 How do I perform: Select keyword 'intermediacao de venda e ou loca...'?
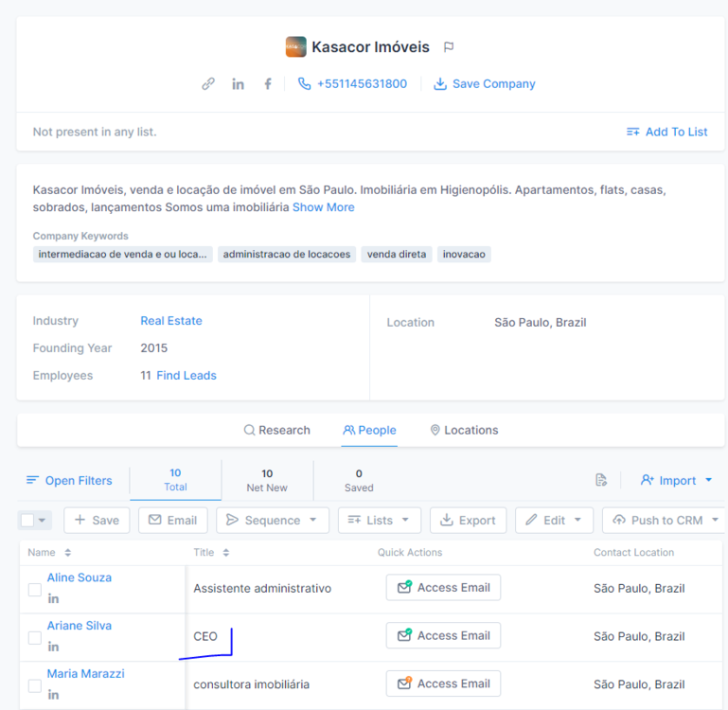[122, 255]
